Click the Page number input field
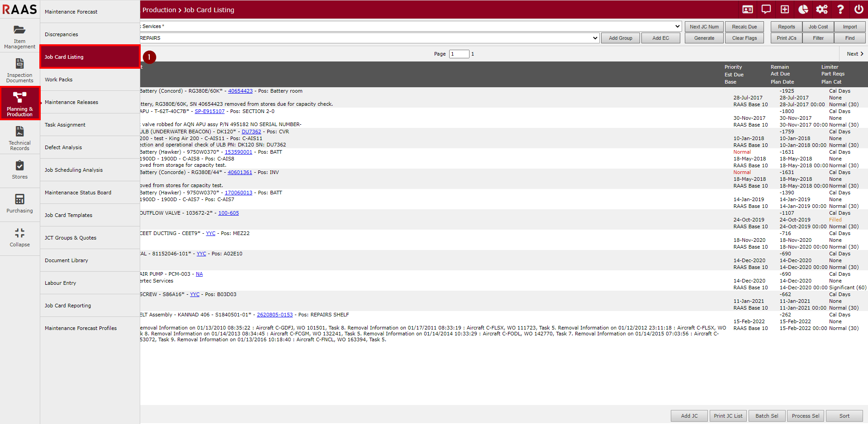868x424 pixels. [x=459, y=54]
